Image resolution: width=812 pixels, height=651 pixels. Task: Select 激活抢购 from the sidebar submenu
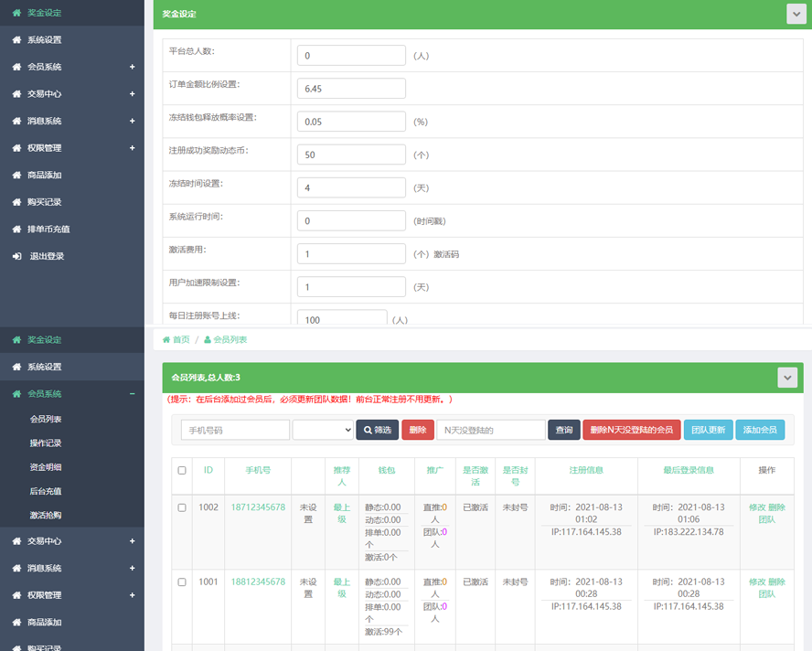(46, 516)
